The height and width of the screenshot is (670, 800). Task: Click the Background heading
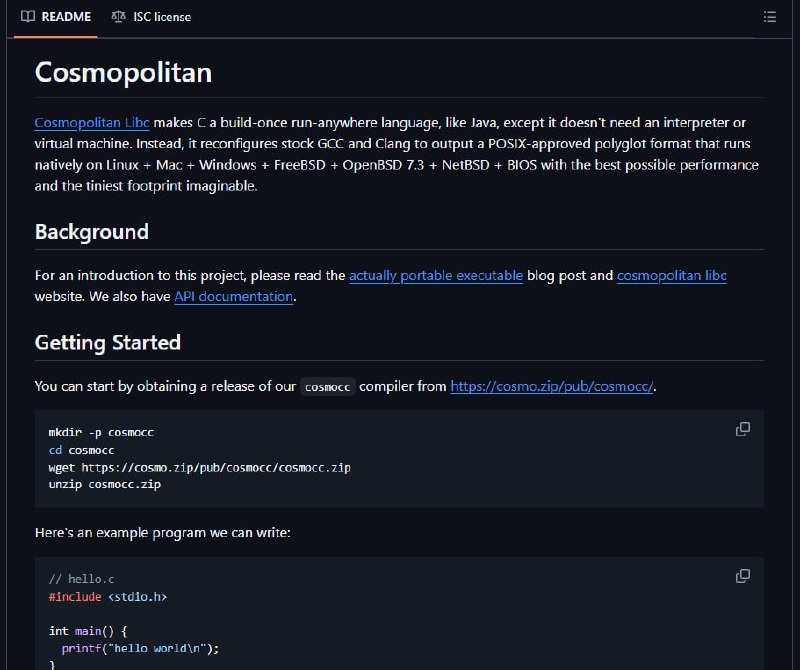click(x=92, y=232)
